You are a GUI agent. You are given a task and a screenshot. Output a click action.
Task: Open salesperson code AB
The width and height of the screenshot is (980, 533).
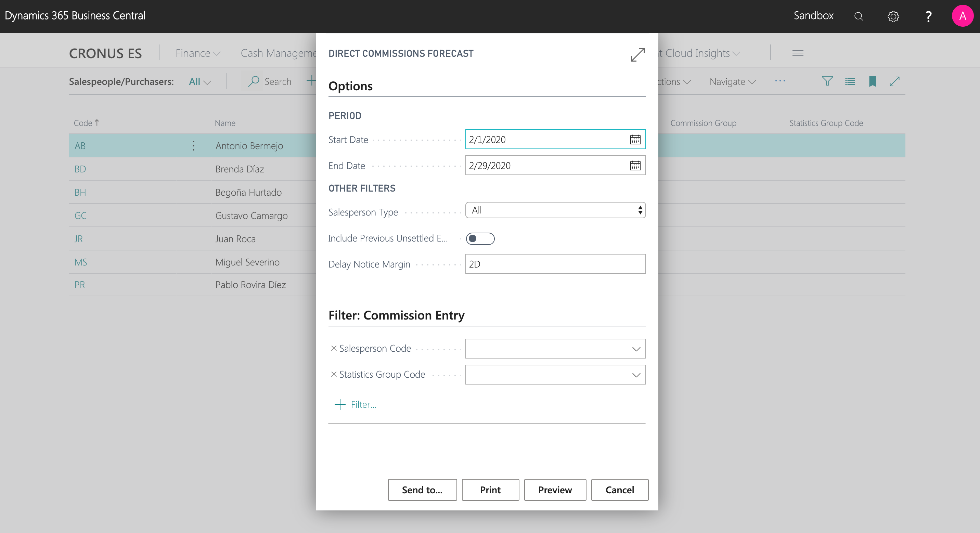[x=80, y=146]
